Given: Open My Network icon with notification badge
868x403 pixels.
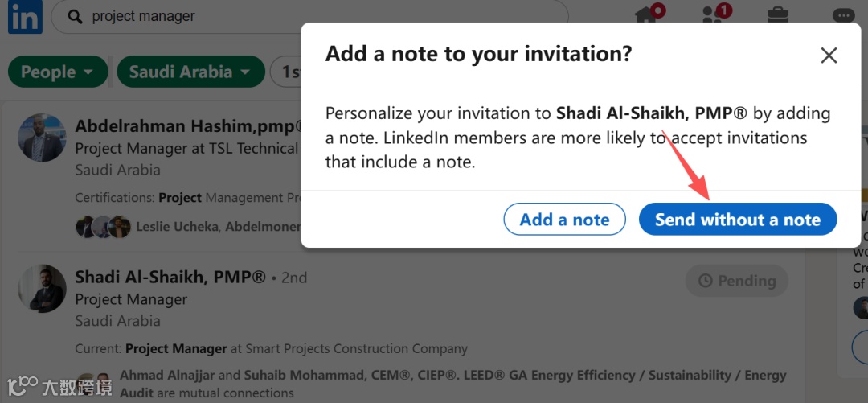Looking at the screenshot, I should (x=714, y=15).
